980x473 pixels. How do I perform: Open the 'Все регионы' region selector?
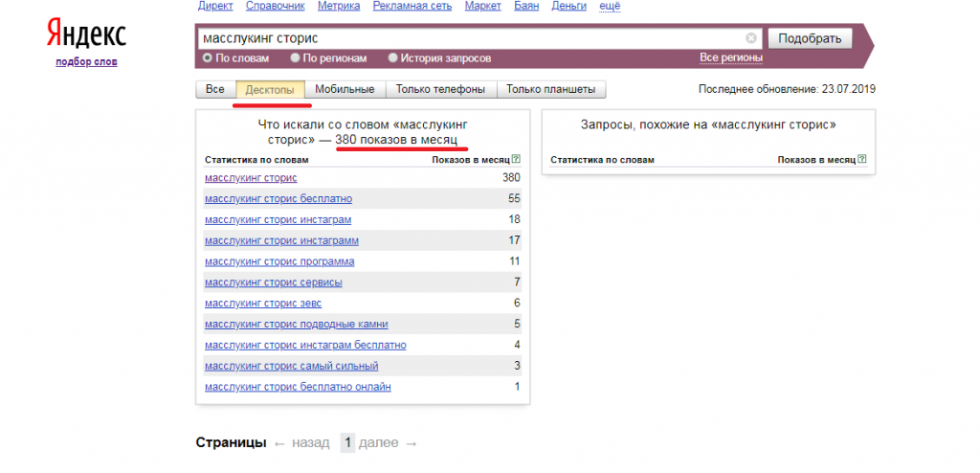731,57
